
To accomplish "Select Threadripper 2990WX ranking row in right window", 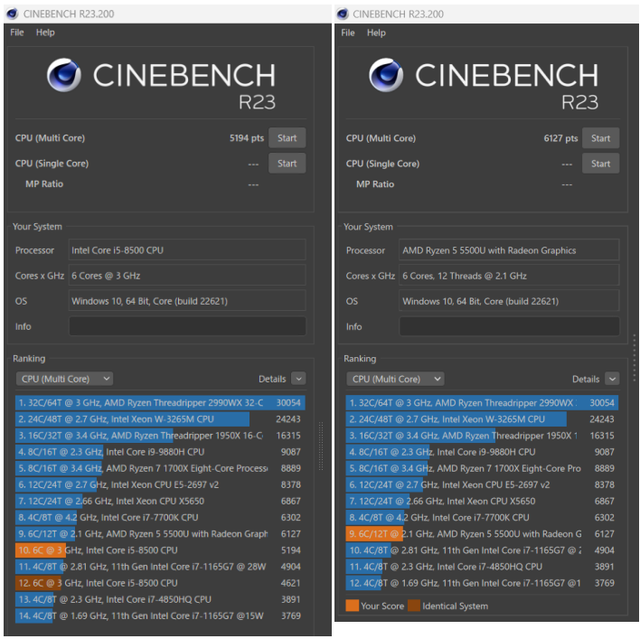I will (x=482, y=403).
